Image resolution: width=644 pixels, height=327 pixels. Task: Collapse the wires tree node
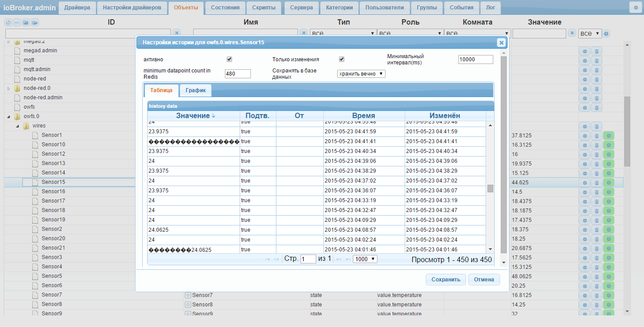17,126
